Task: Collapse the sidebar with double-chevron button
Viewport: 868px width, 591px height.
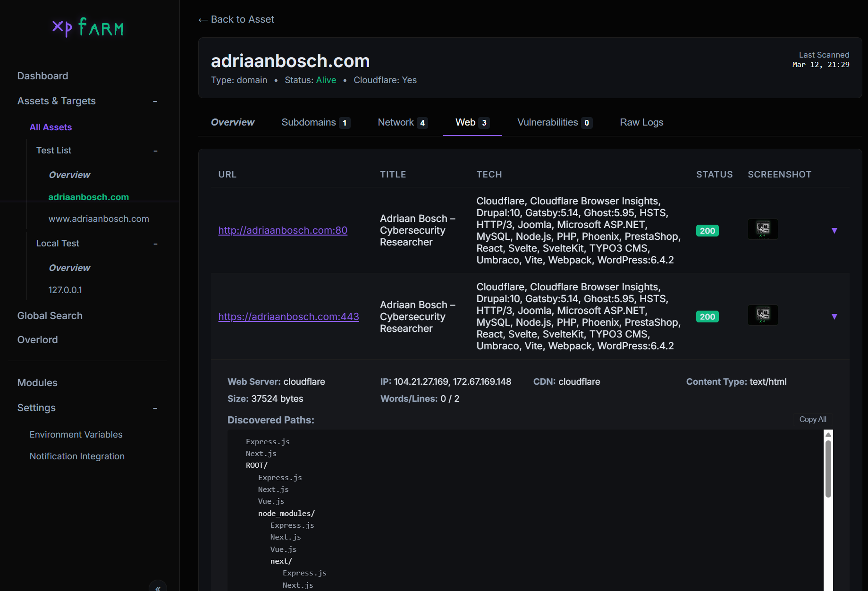Action: (158, 587)
